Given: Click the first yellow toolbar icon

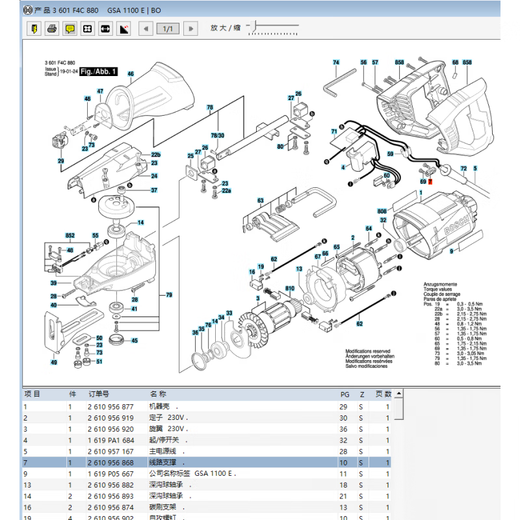Looking at the screenshot, I should (x=34, y=29).
